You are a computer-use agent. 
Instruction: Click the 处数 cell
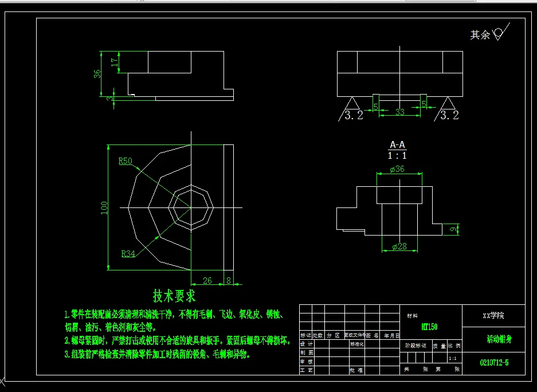tap(318, 335)
